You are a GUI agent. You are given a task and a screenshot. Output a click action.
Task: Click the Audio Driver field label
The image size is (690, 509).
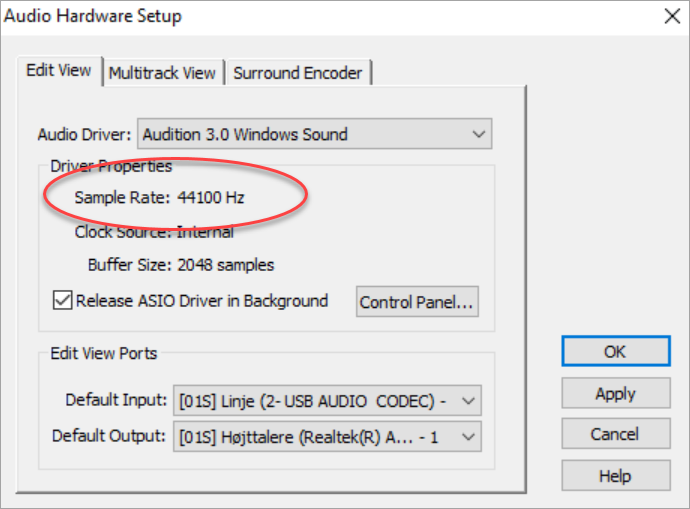[84, 134]
